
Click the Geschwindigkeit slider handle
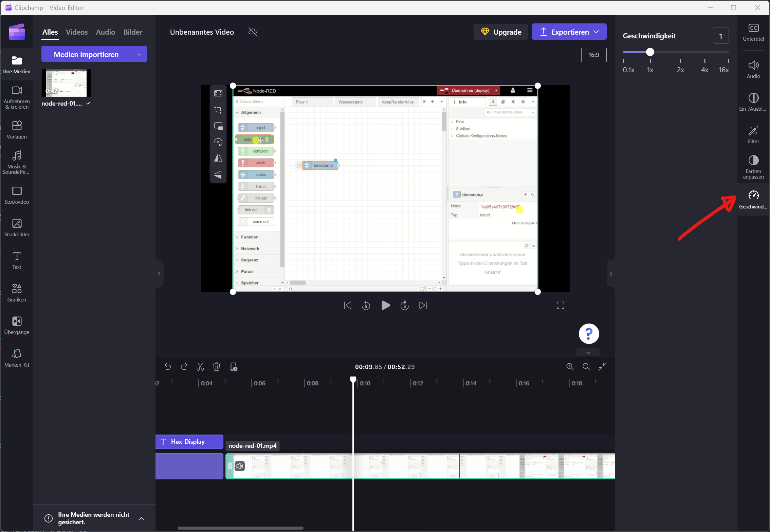[650, 52]
